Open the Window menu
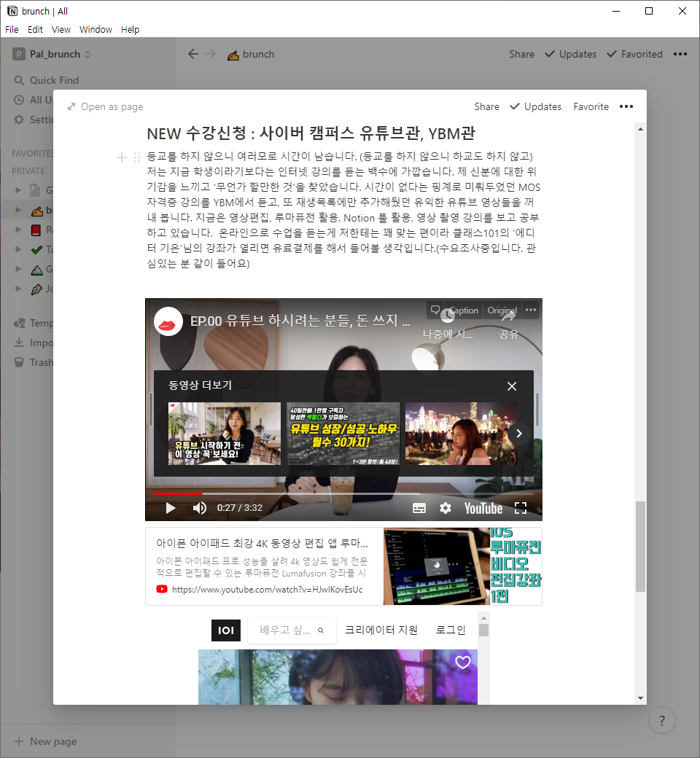This screenshot has width=700, height=758. tap(96, 29)
